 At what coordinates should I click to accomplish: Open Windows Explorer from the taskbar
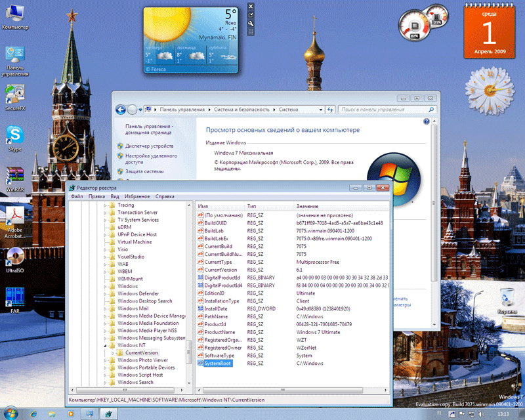(x=52, y=414)
